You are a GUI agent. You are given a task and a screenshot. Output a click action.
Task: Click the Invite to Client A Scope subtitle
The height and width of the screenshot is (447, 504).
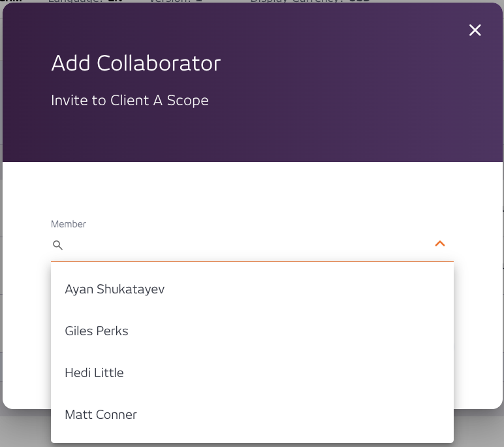130,101
